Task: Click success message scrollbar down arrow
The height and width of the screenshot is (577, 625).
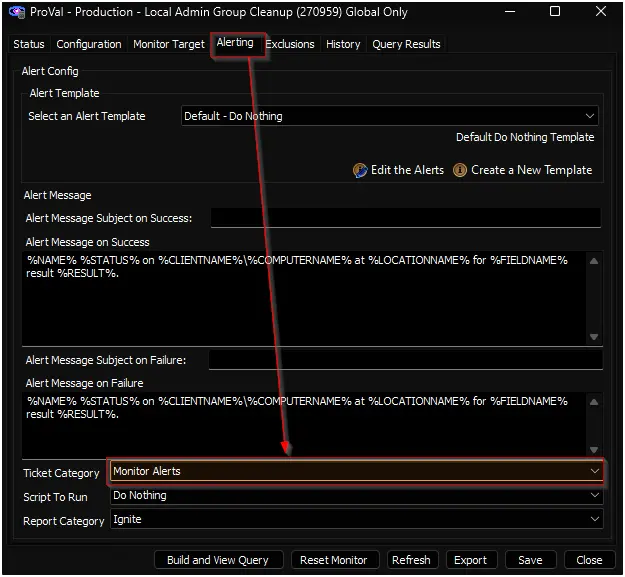Action: (x=594, y=337)
